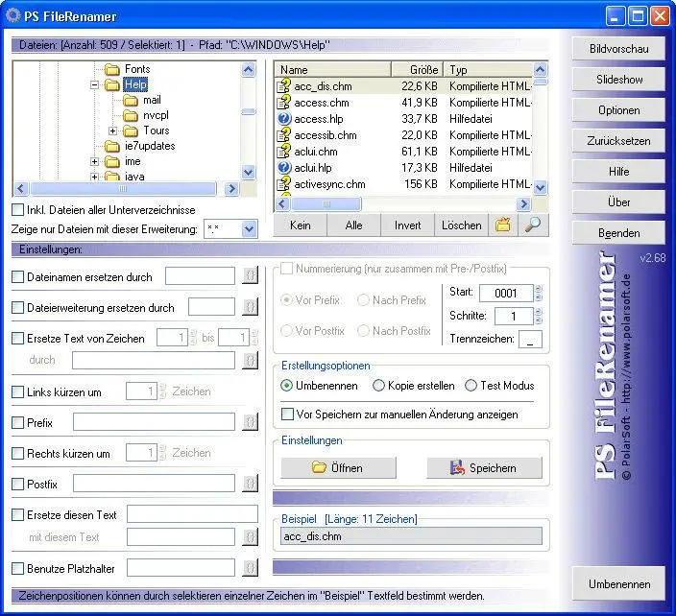Image resolution: width=676 pixels, height=616 pixels.
Task: Click the Start number spinner arrows
Action: coord(538,293)
